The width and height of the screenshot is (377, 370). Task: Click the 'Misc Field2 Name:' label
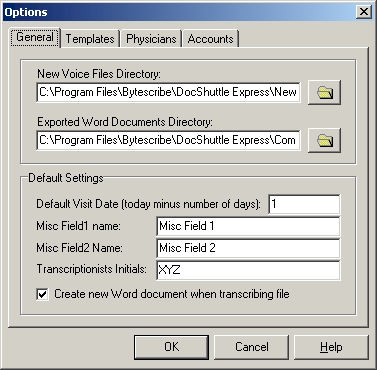(80, 248)
